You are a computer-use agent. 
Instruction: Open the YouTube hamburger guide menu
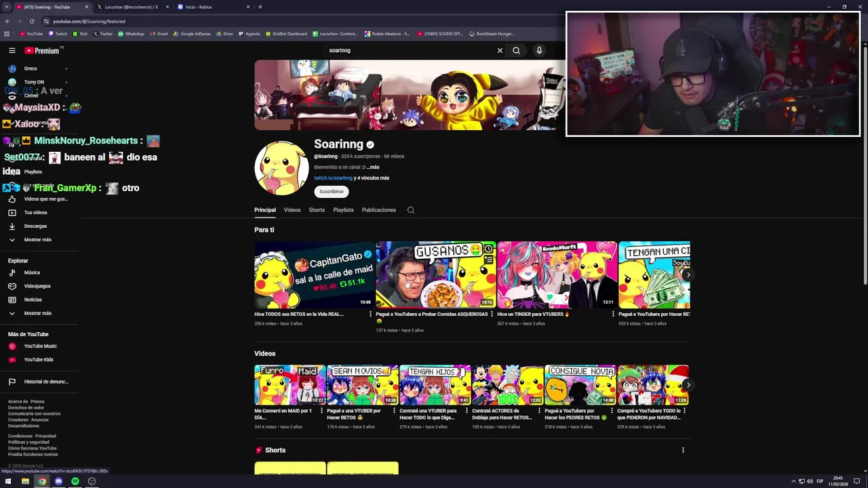coord(12,50)
